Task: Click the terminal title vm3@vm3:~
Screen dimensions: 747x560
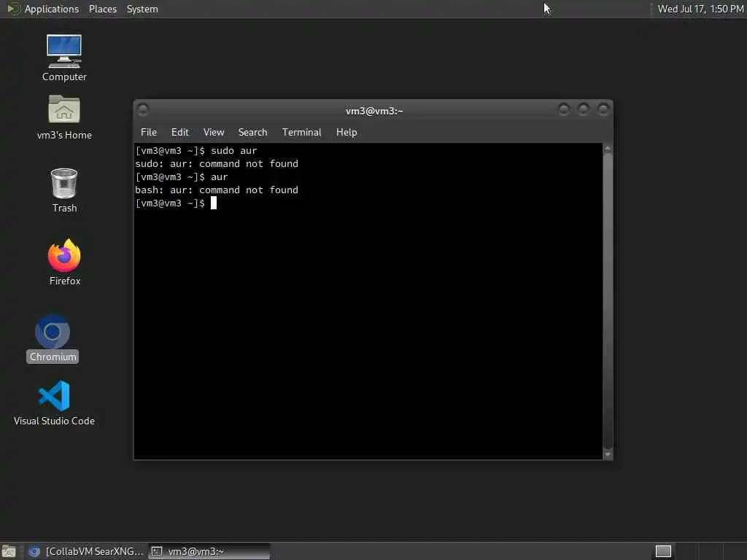Action: tap(374, 111)
